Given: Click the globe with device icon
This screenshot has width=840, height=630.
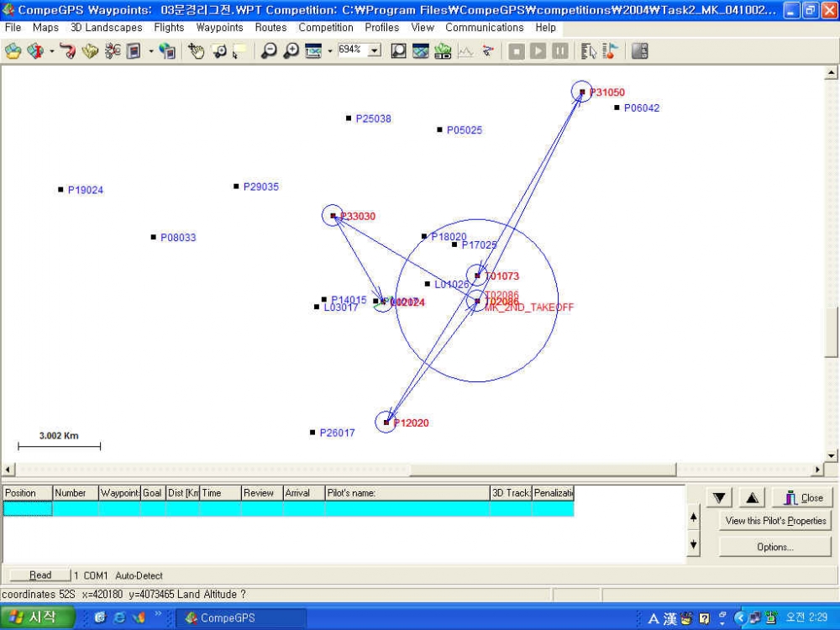Looking at the screenshot, I should coord(167,51).
